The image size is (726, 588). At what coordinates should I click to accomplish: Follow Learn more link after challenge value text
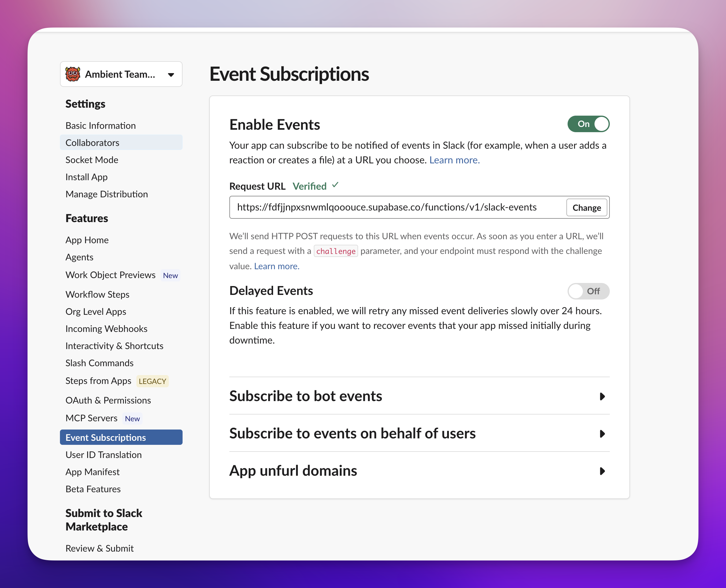pyautogui.click(x=277, y=266)
